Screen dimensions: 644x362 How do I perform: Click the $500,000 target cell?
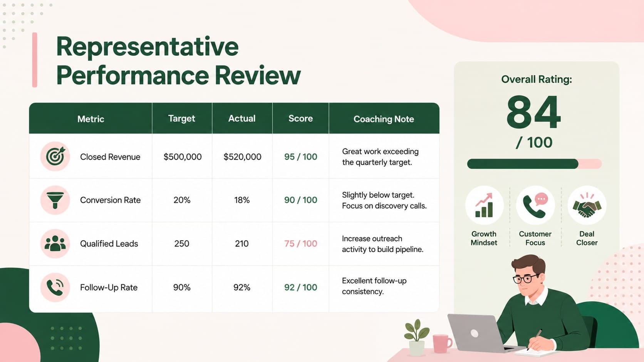[x=183, y=157]
